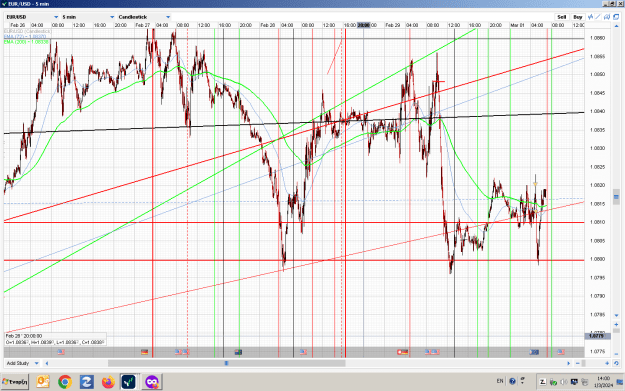Open the Add Study dropdown
The width and height of the screenshot is (625, 391).
click(22, 363)
